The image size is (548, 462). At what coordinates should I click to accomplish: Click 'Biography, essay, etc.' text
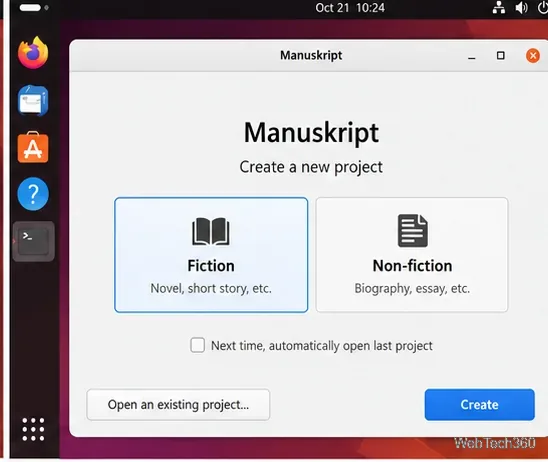[412, 288]
